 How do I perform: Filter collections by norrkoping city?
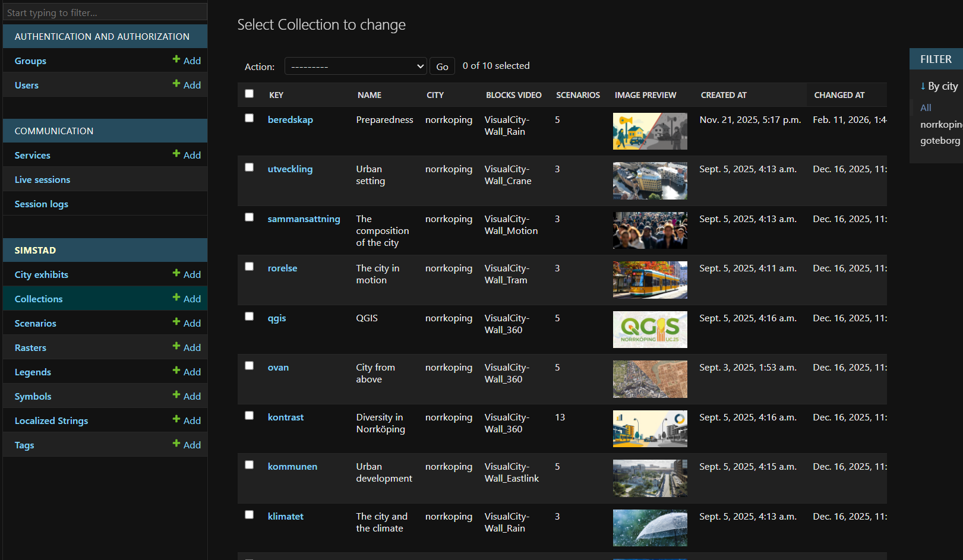[941, 124]
